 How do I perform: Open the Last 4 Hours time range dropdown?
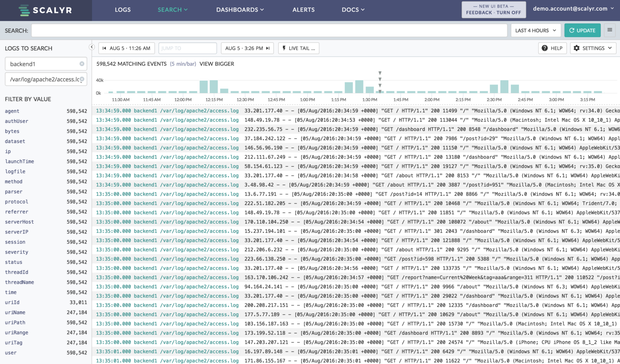coord(536,31)
